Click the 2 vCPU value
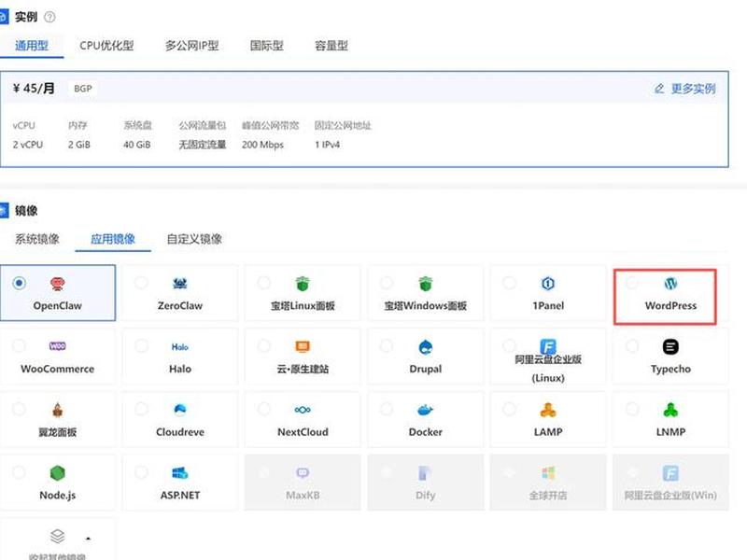Viewport: 747px width, 560px height. 28,145
